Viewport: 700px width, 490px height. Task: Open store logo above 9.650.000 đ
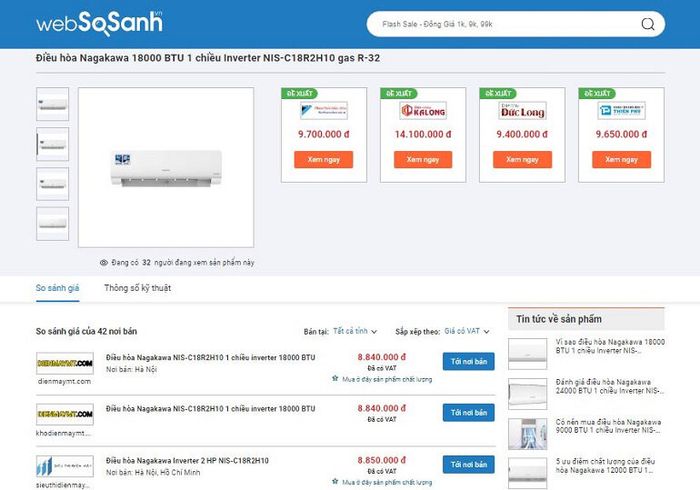click(621, 111)
